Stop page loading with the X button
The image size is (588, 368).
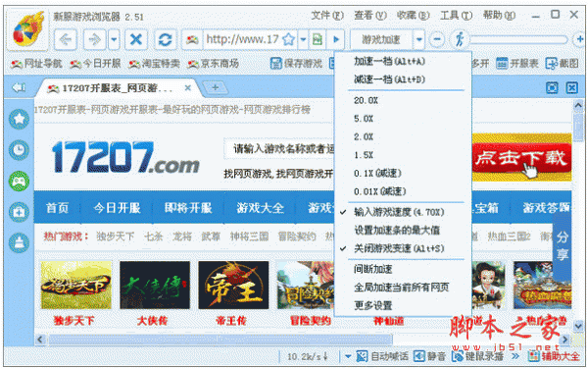[136, 39]
